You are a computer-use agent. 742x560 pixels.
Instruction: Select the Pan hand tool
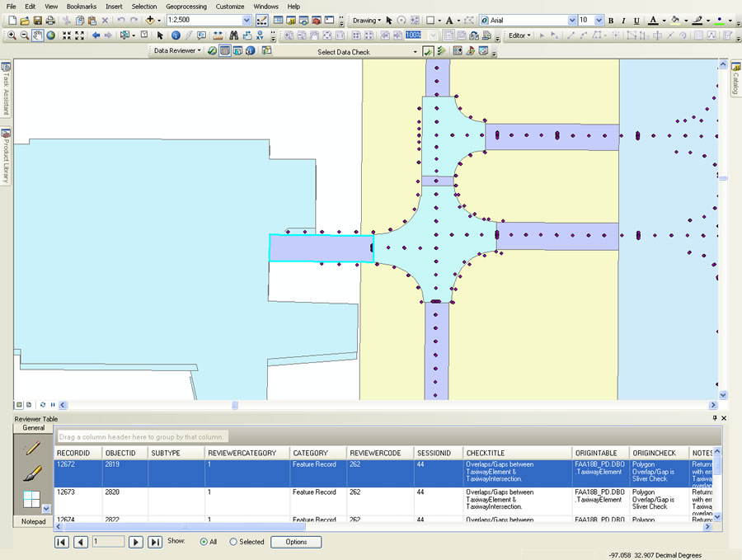(x=37, y=35)
